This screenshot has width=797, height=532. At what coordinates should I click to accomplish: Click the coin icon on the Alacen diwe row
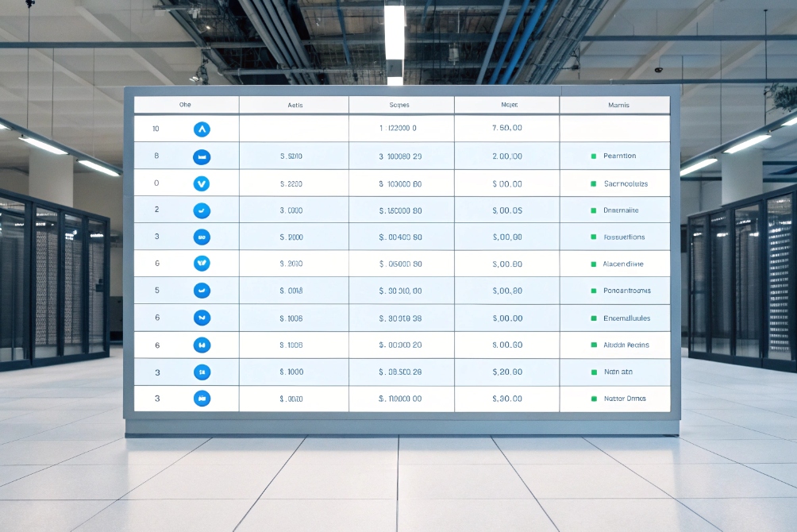tap(201, 263)
